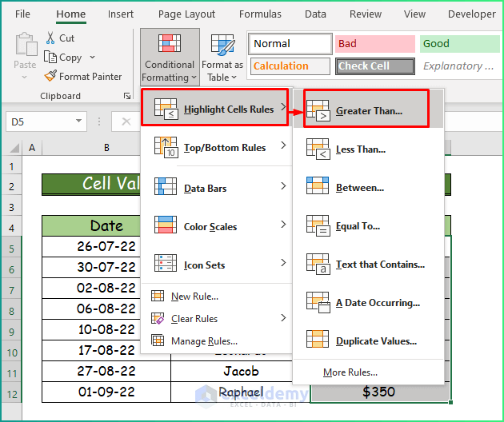Viewport: 504px width, 422px height.
Task: Click the Highlight Cells Rules icon
Action: point(166,109)
